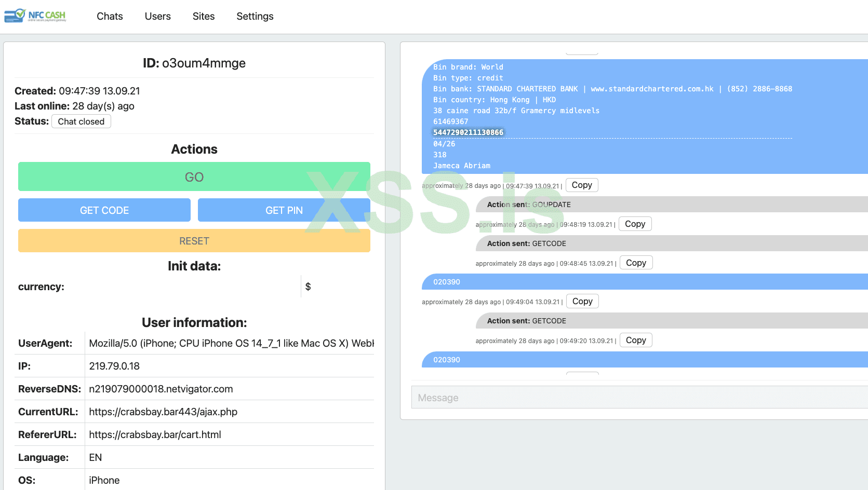Click the currency dollar sign value

coord(308,287)
